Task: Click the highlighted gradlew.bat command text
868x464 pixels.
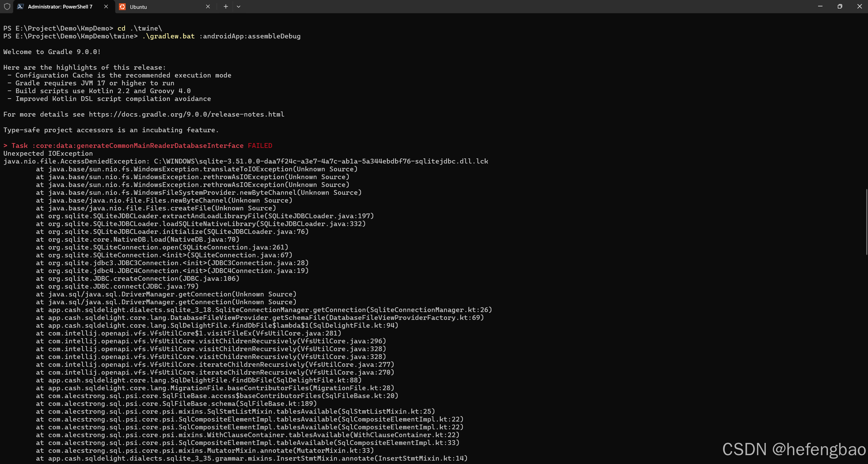Action: tap(168, 36)
